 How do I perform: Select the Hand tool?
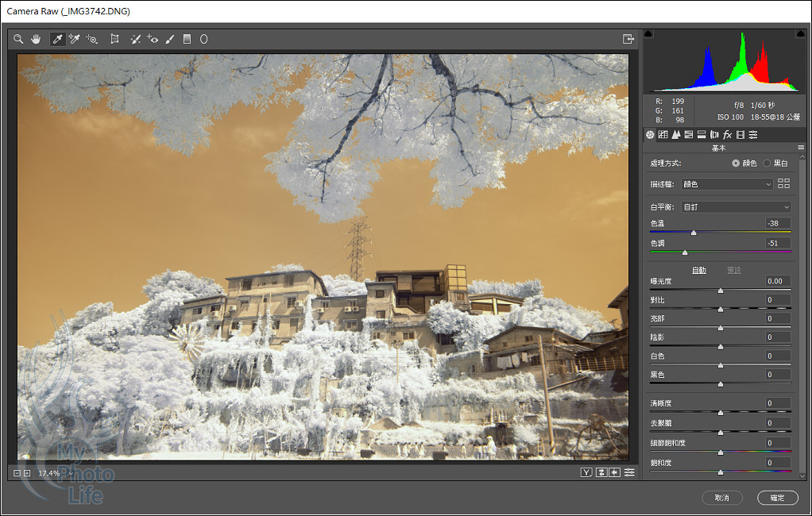pos(36,39)
